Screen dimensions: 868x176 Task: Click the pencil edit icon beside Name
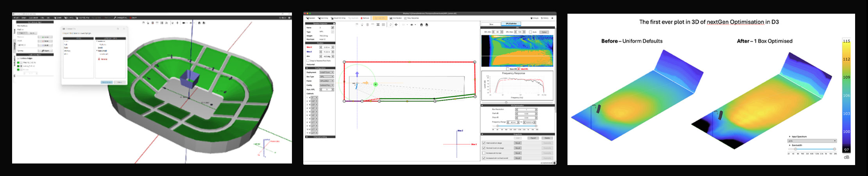[333, 28]
